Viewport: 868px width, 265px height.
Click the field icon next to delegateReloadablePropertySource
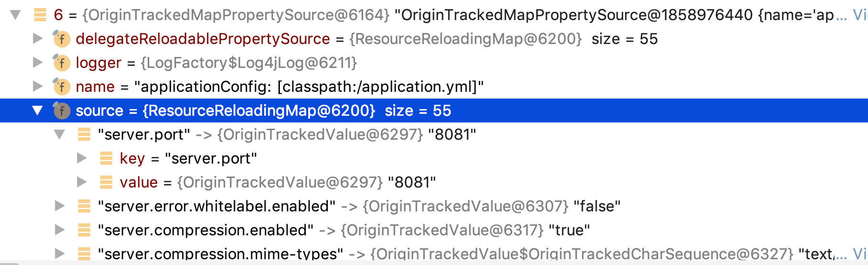pyautogui.click(x=62, y=39)
